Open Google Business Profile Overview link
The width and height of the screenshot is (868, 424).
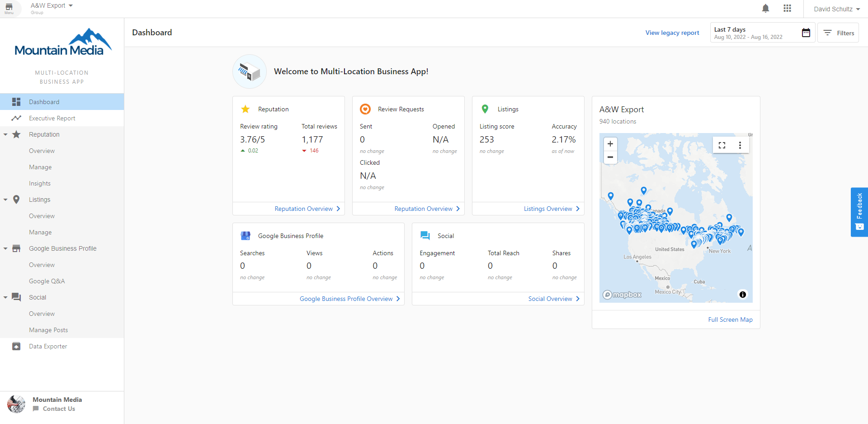[x=350, y=299]
